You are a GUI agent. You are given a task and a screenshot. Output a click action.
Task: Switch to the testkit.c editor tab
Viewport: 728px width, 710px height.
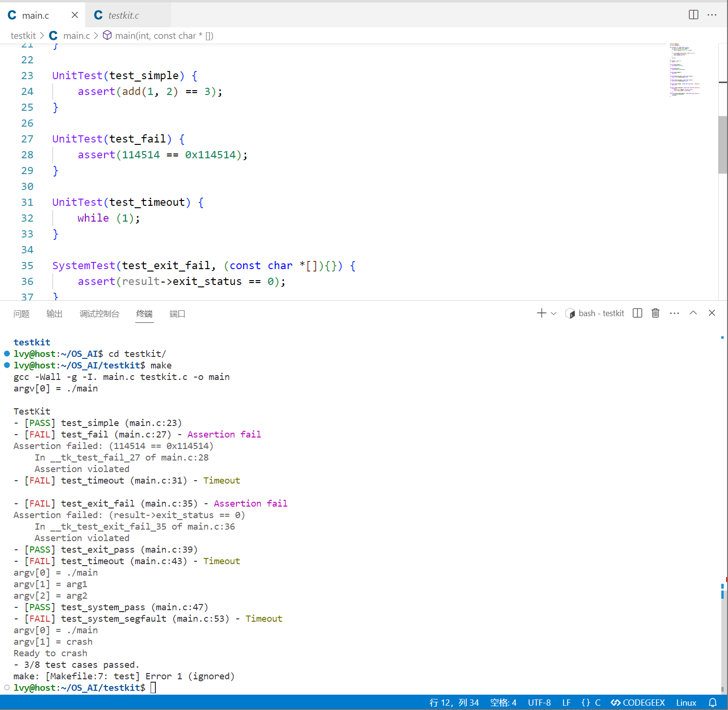(x=123, y=15)
